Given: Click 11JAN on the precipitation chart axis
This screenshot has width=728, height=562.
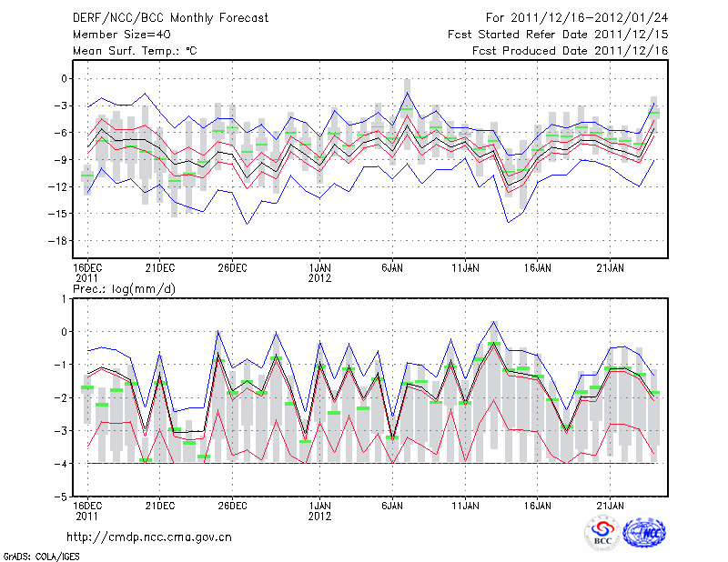Looking at the screenshot, I should 465,505.
